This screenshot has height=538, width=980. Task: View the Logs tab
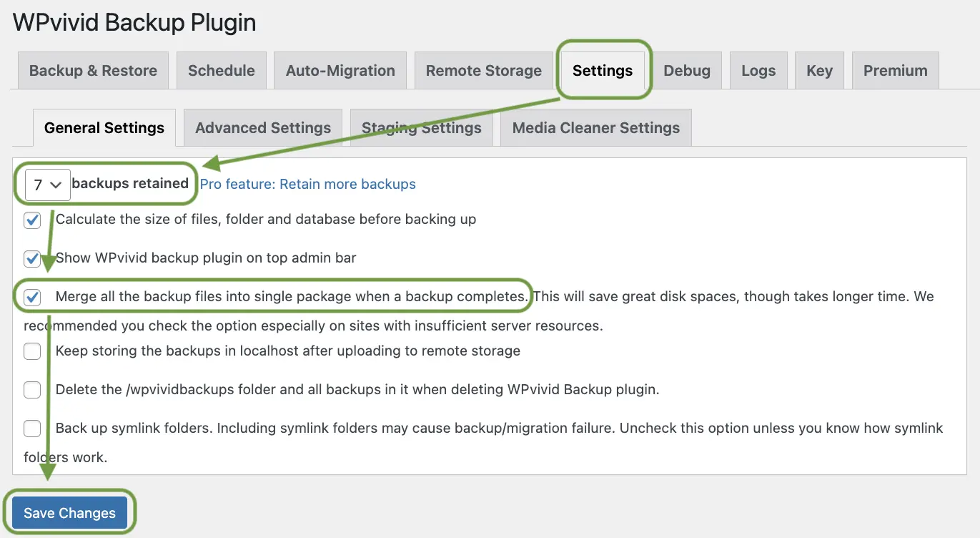(758, 70)
